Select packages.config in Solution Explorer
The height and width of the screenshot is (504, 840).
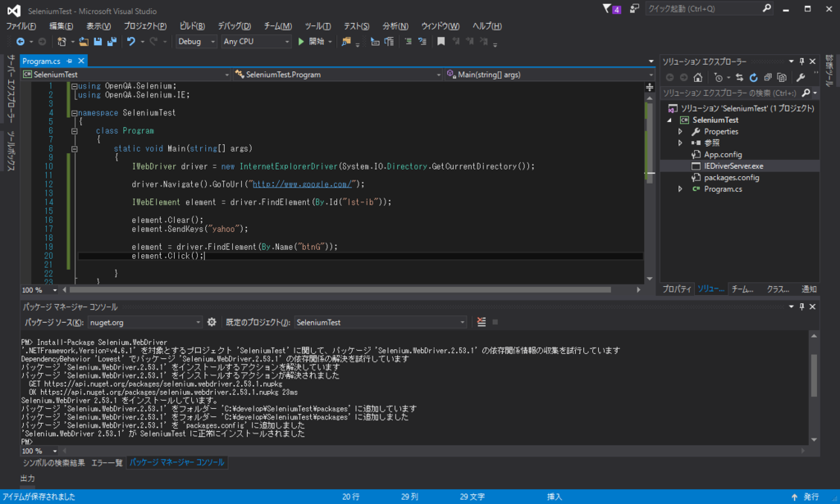point(731,178)
